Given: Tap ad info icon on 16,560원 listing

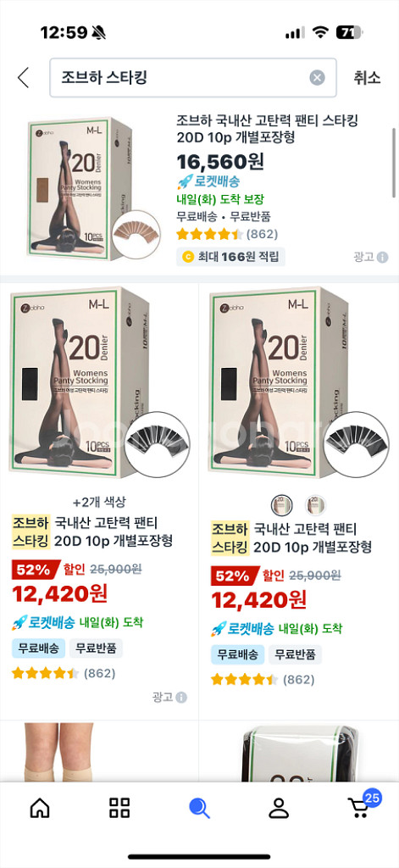Looking at the screenshot, I should 382,257.
